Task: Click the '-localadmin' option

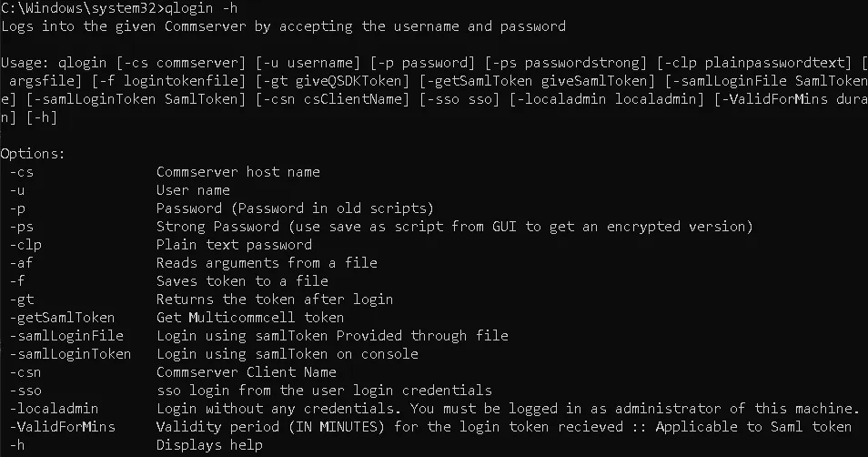Action: click(x=55, y=409)
